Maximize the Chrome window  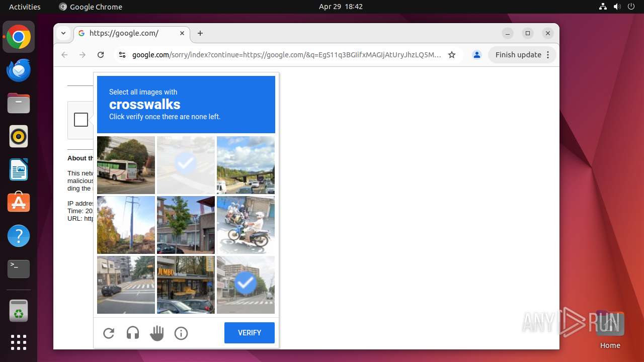coord(528,33)
